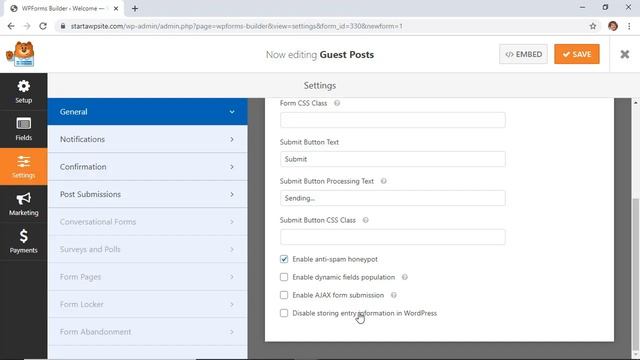Open the Confirmation settings tab
The height and width of the screenshot is (360, 640).
(147, 167)
